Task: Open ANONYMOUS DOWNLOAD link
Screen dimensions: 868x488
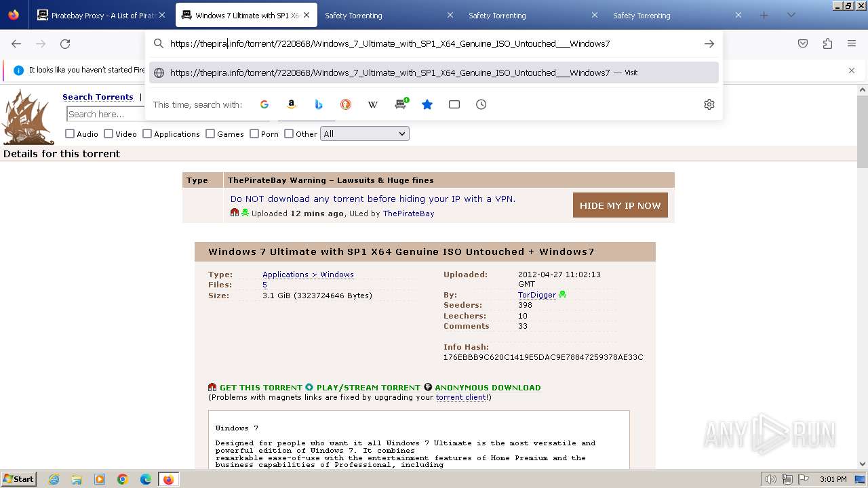Action: click(x=488, y=388)
